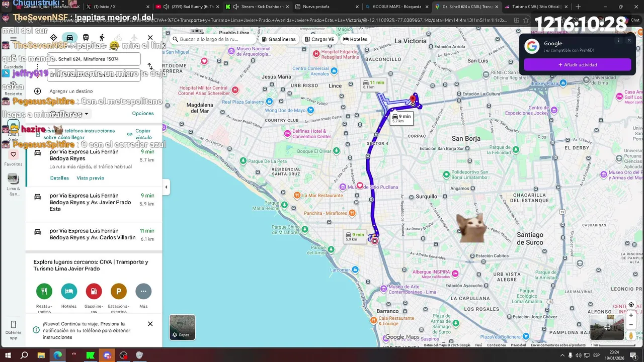Open a new browser tab
Screen dimensions: 644x362
pos(578,7)
